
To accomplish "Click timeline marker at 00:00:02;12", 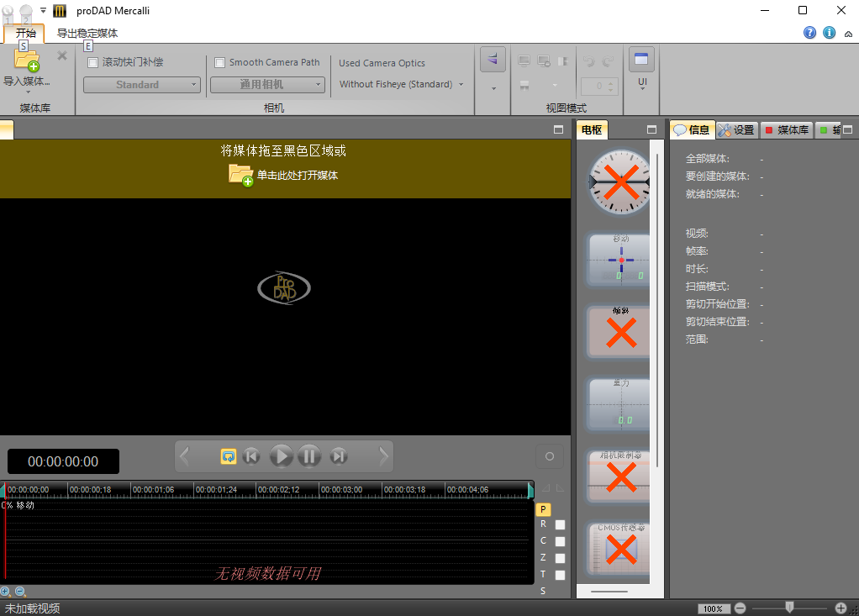I will (x=278, y=489).
